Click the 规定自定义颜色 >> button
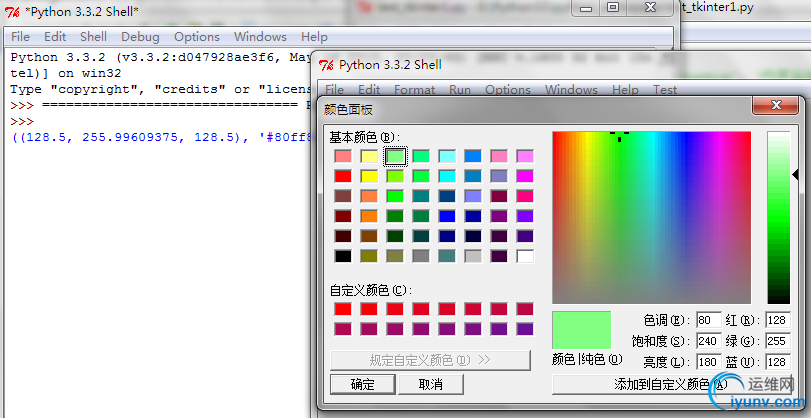 [430, 360]
